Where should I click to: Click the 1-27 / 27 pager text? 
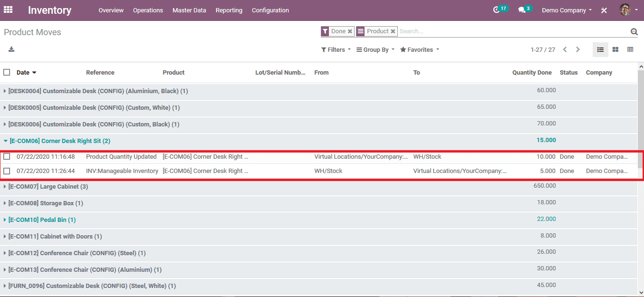click(x=543, y=49)
